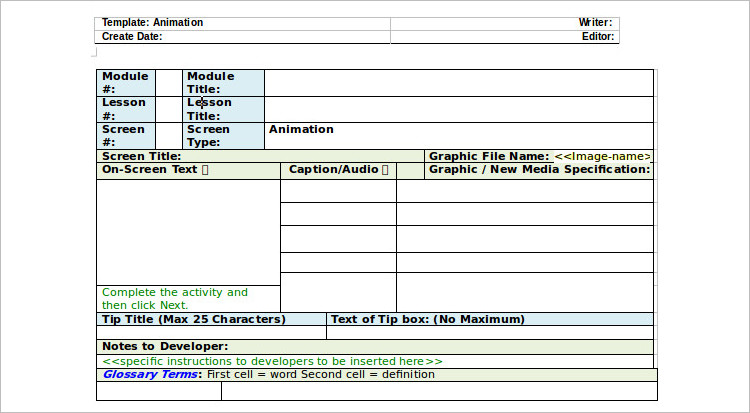
Task: Click the empty Module # value cell
Action: pos(168,83)
